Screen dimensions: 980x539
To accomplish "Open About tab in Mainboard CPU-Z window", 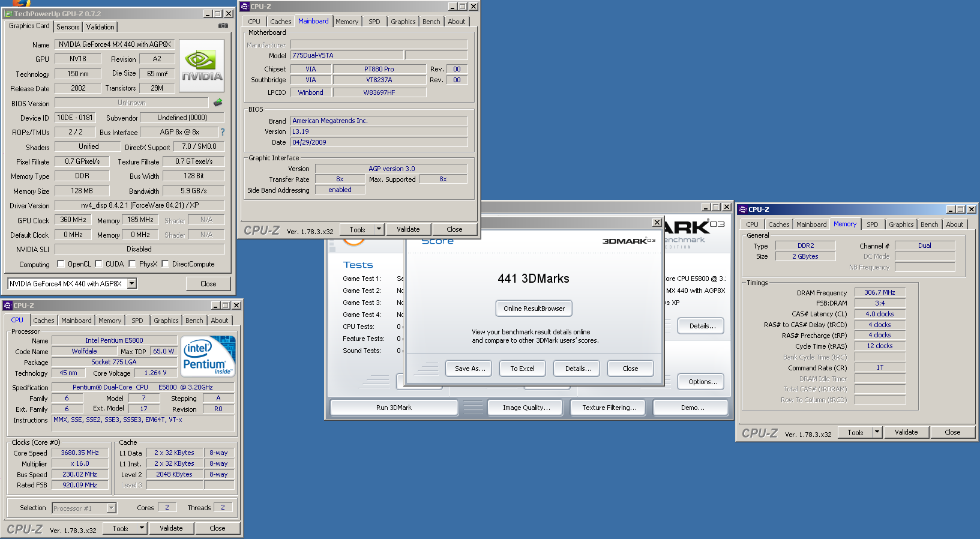I will click(x=457, y=22).
